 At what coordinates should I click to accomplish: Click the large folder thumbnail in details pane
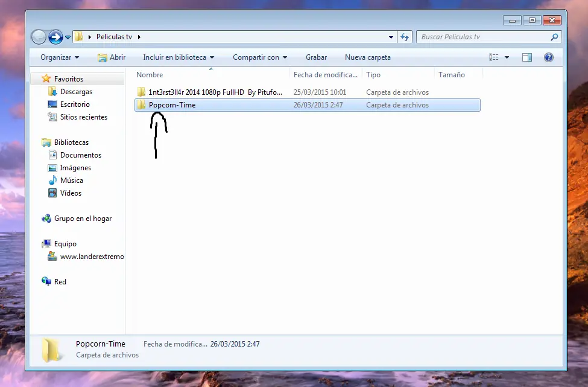[51, 350]
